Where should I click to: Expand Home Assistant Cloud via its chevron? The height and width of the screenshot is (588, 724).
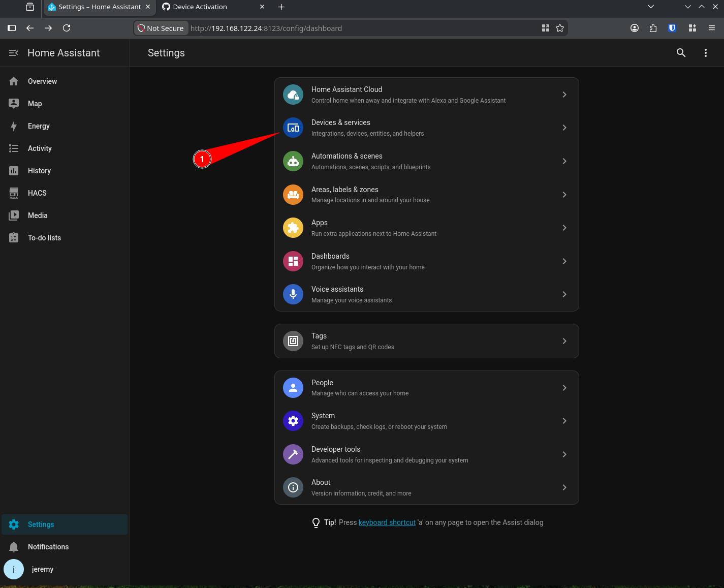pyautogui.click(x=564, y=95)
